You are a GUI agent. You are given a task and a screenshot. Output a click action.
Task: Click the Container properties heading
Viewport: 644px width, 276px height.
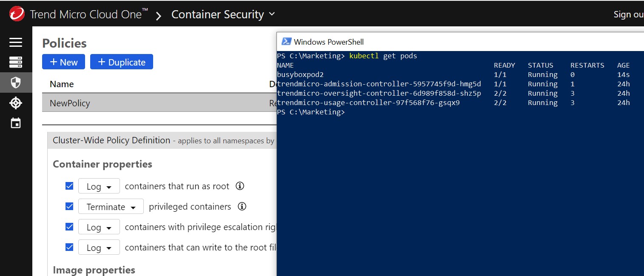pyautogui.click(x=103, y=164)
